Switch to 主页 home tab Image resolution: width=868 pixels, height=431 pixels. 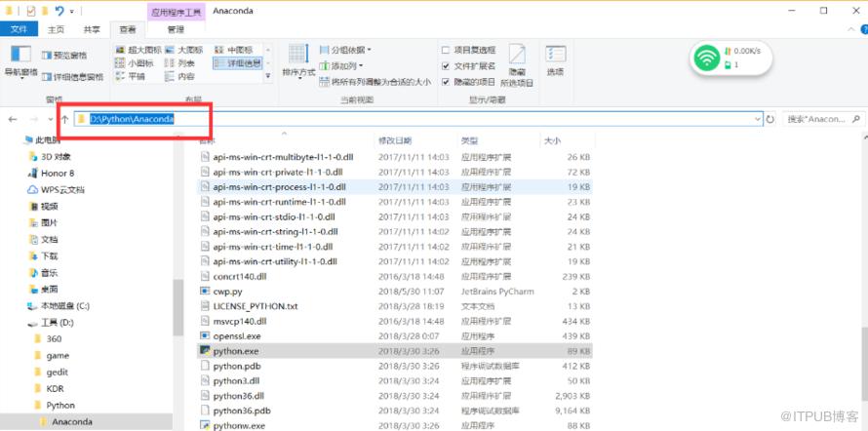click(56, 29)
